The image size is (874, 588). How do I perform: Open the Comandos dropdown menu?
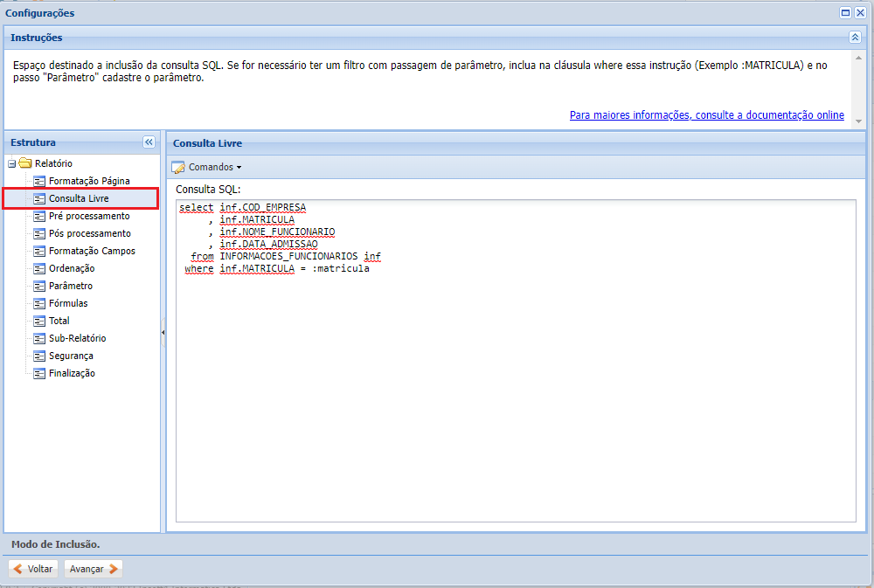(x=212, y=167)
